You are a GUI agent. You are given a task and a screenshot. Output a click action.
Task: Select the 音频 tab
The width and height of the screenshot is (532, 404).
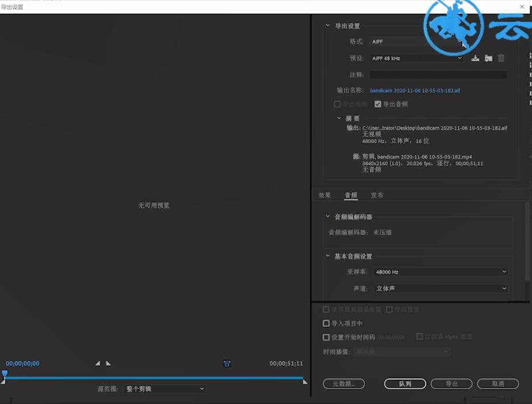tap(351, 195)
